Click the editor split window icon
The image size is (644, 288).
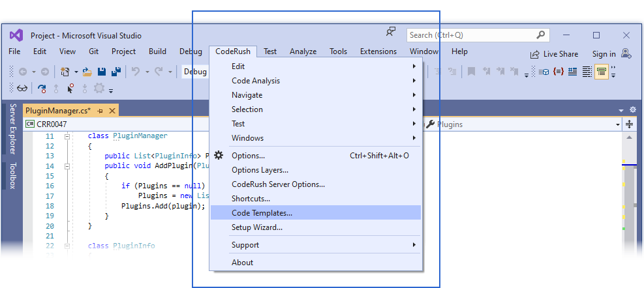[629, 124]
